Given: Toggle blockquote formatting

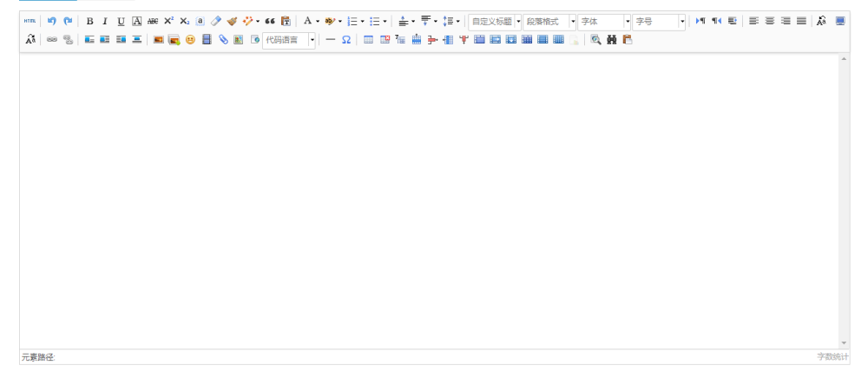Looking at the screenshot, I should click(x=270, y=21).
